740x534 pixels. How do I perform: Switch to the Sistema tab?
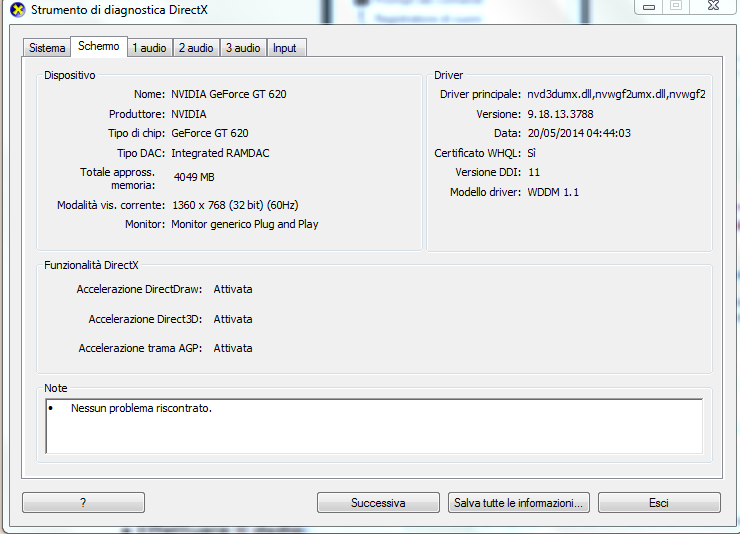click(x=47, y=48)
